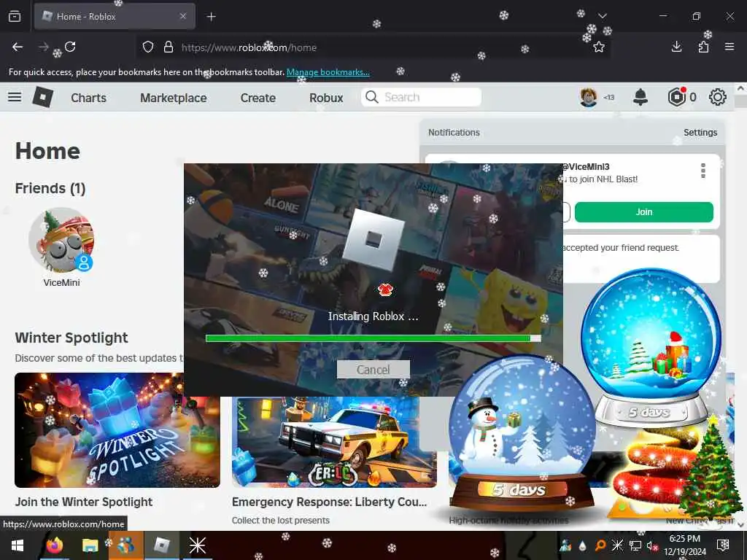
Task: Open the Robux balance icon
Action: 676,97
